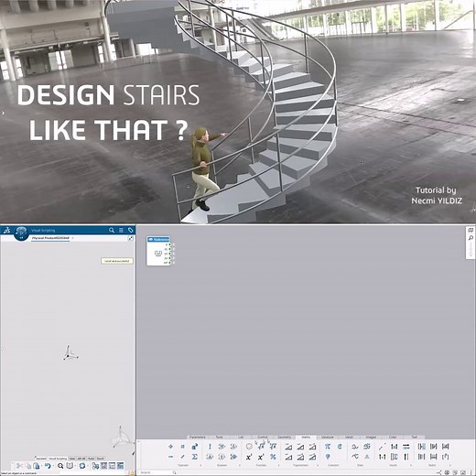Insert the Pi constant node

pos(328,447)
